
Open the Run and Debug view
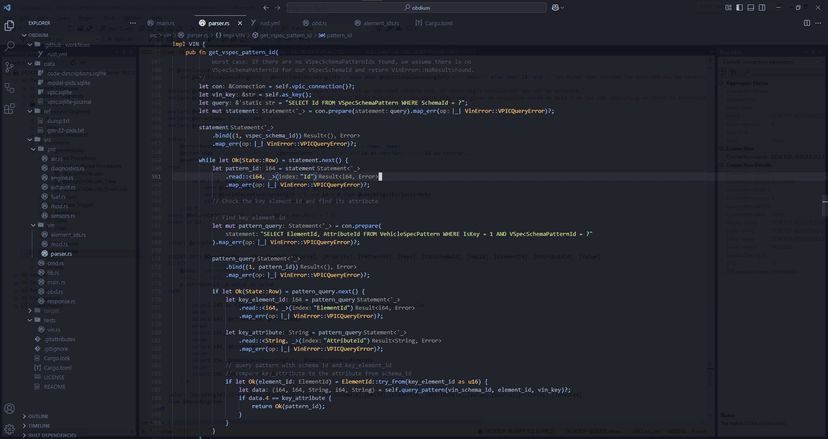[10, 88]
